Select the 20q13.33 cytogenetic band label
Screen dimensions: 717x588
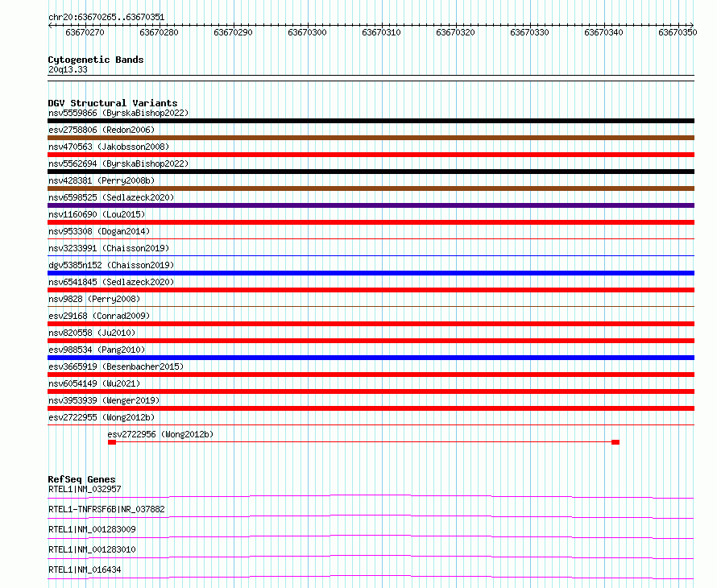68,69
